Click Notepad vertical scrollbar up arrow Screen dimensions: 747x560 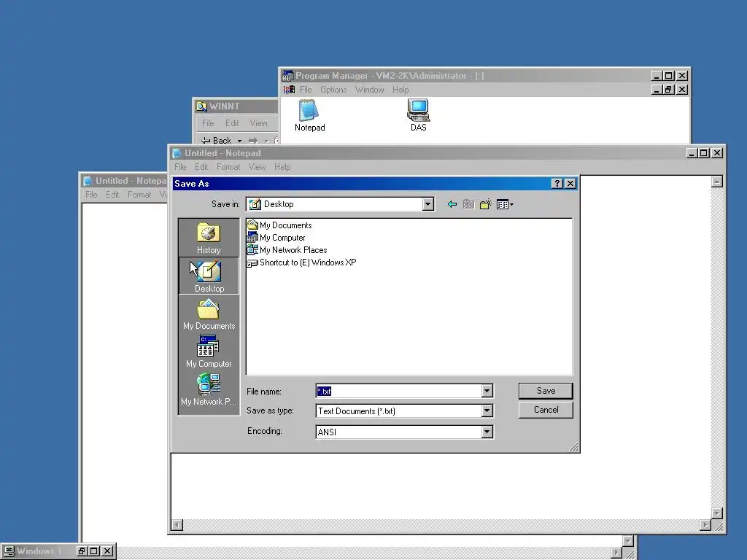coord(717,182)
